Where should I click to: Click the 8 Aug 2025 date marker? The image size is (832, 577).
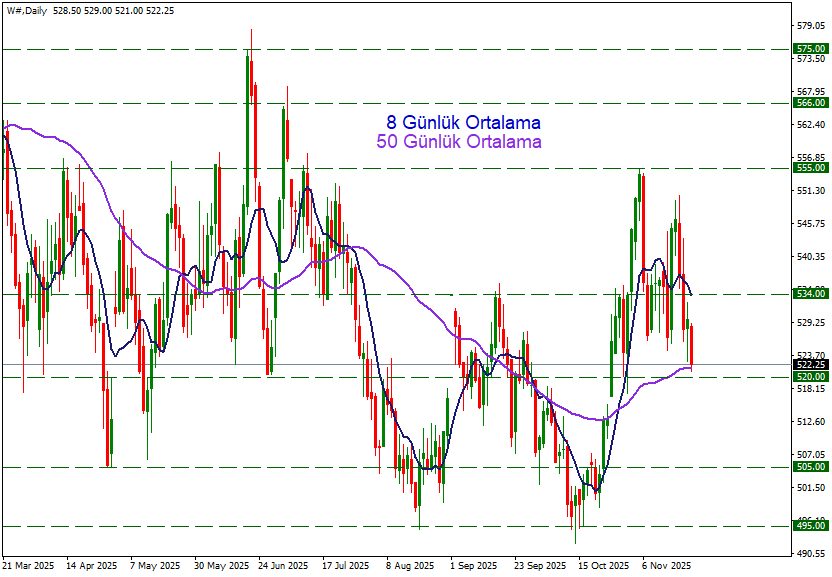pos(410,566)
